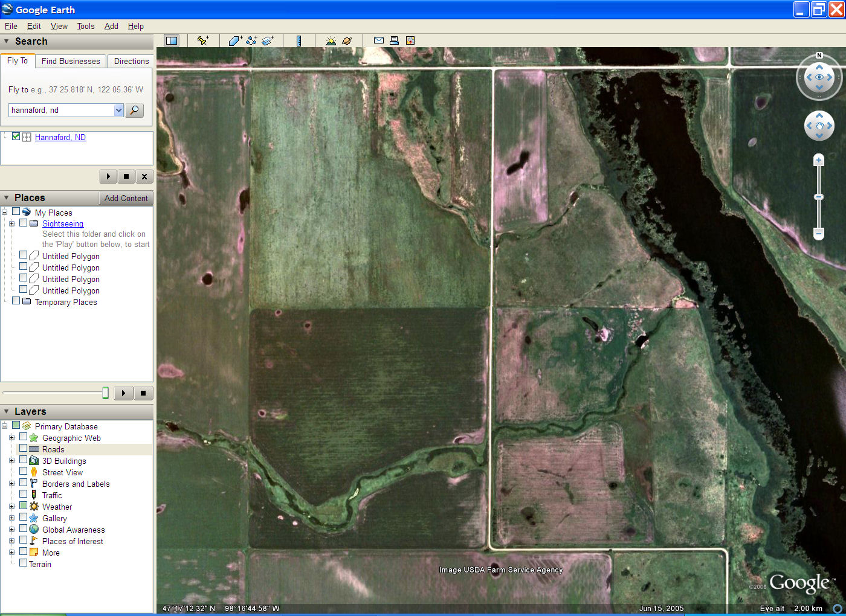This screenshot has width=846, height=616.
Task: Open the Help menu
Action: (136, 26)
